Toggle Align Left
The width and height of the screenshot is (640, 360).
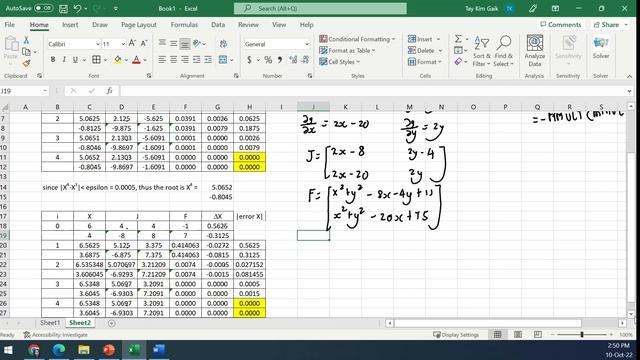[x=162, y=60]
